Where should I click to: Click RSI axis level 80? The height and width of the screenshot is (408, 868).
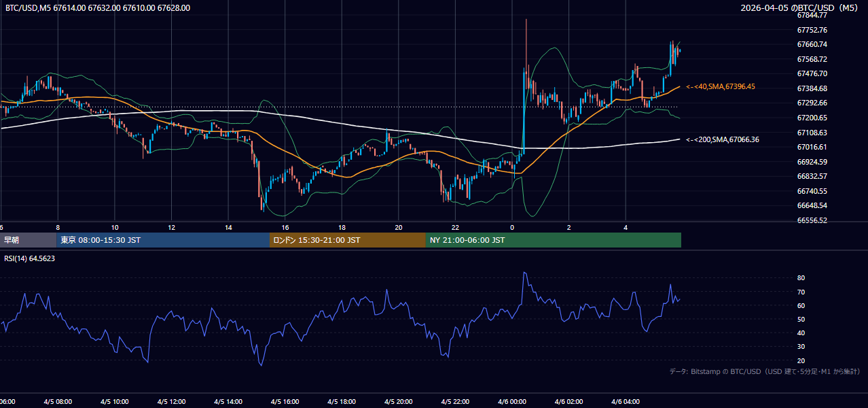801,278
